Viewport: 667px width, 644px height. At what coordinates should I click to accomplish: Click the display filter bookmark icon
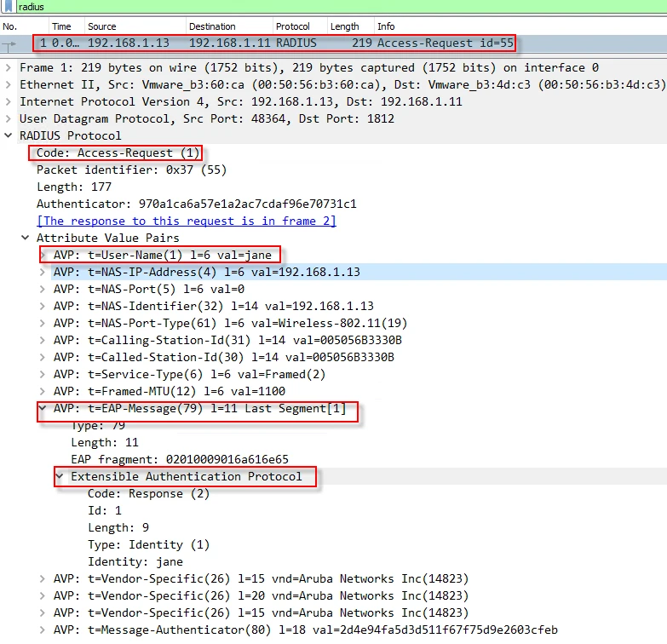click(8, 7)
